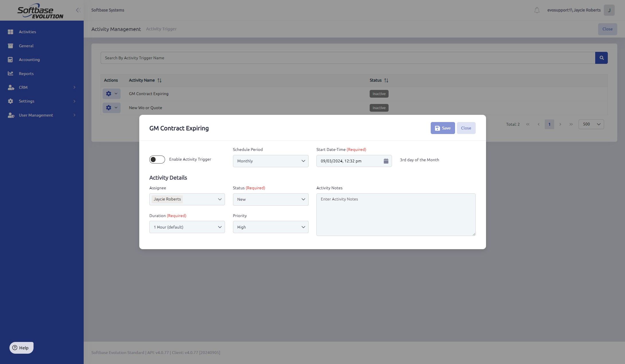Open gear actions for GM Contract Expiring
This screenshot has width=625, height=364.
111,94
